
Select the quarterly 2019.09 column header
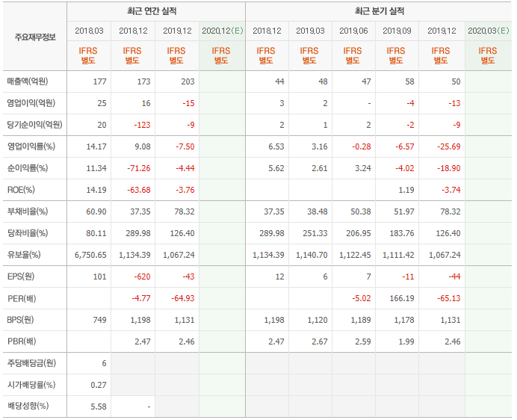tap(397, 31)
